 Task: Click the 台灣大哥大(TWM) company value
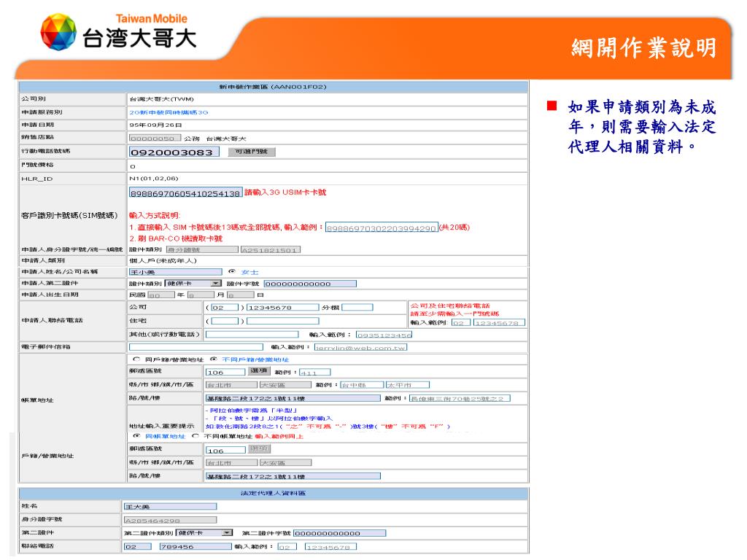point(161,99)
